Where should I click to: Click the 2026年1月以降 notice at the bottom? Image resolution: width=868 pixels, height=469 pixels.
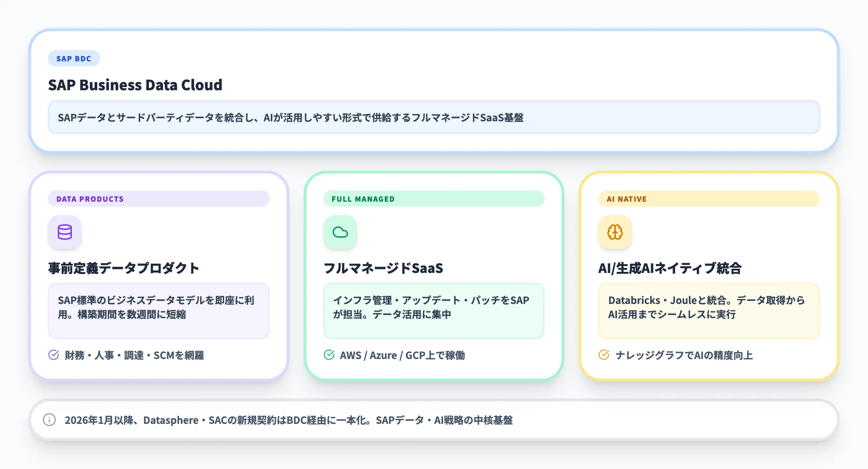pos(289,420)
